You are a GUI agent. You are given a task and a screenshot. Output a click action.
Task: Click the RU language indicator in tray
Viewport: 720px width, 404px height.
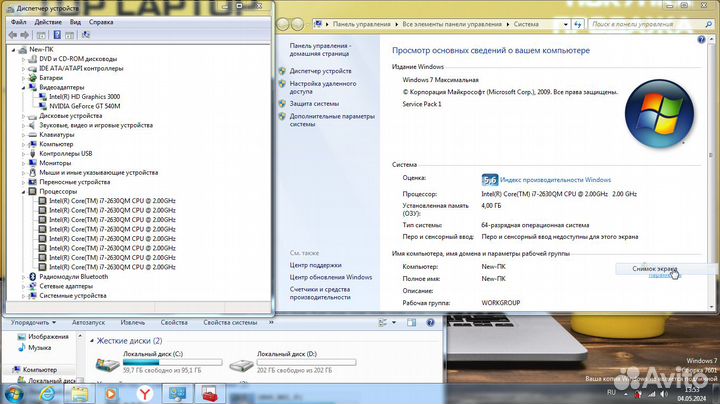pyautogui.click(x=611, y=393)
